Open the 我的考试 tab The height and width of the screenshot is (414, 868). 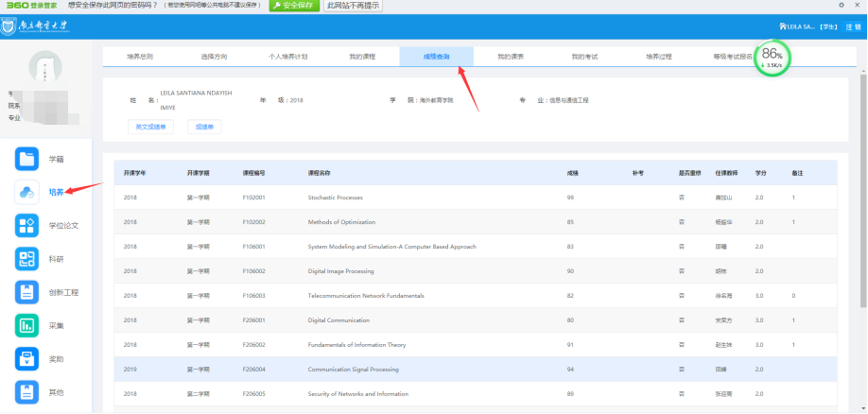584,57
